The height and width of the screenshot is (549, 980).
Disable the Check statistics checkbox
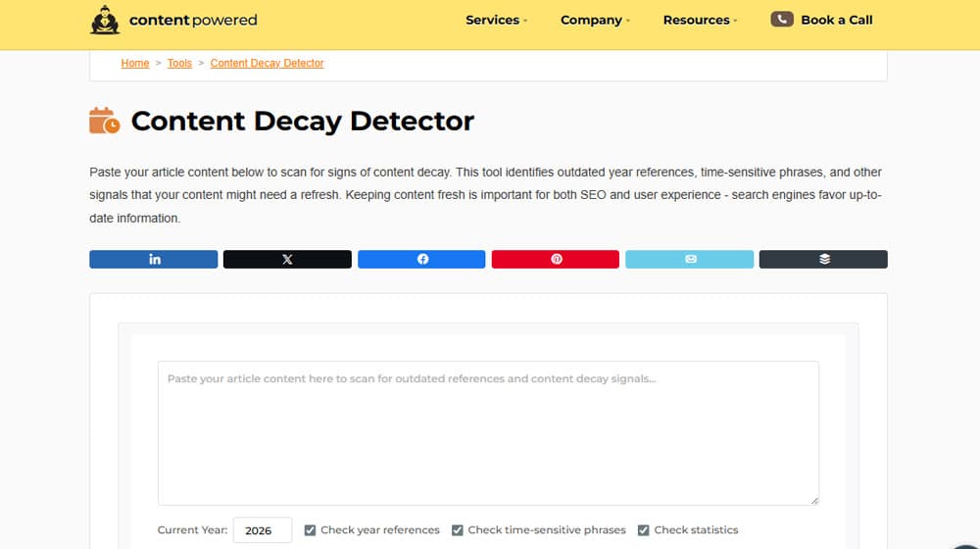point(644,530)
